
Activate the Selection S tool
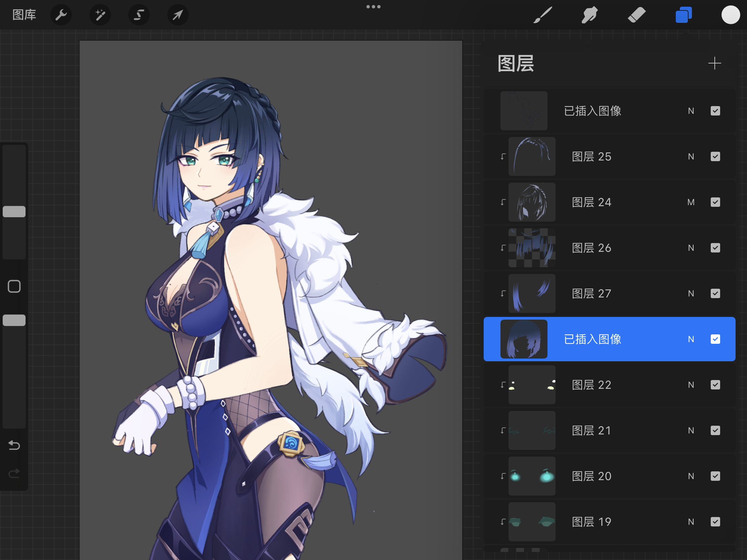(139, 15)
